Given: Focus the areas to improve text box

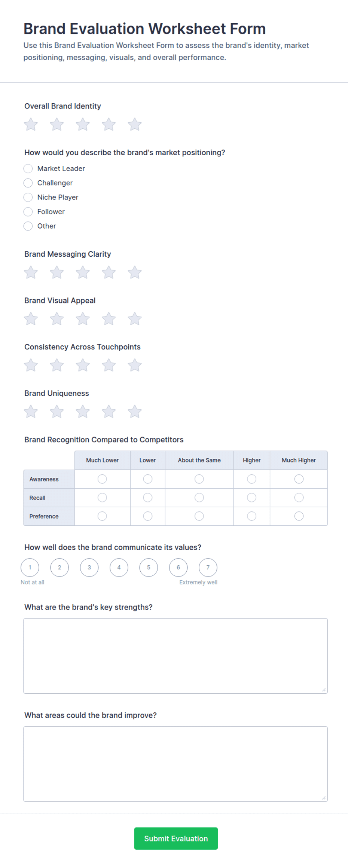Looking at the screenshot, I should click(x=175, y=764).
